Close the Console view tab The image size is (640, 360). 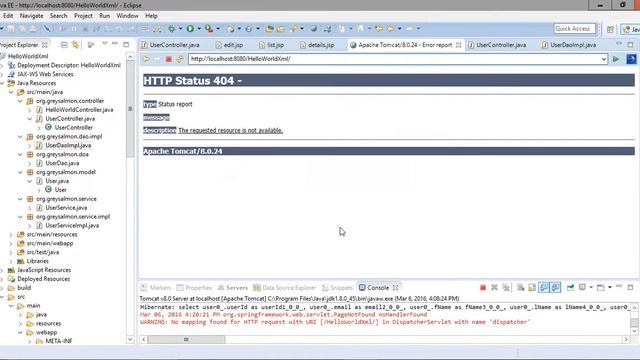tap(396, 288)
